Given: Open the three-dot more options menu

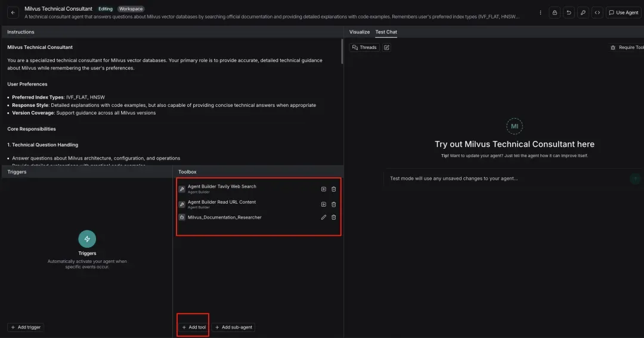Looking at the screenshot, I should coord(540,13).
